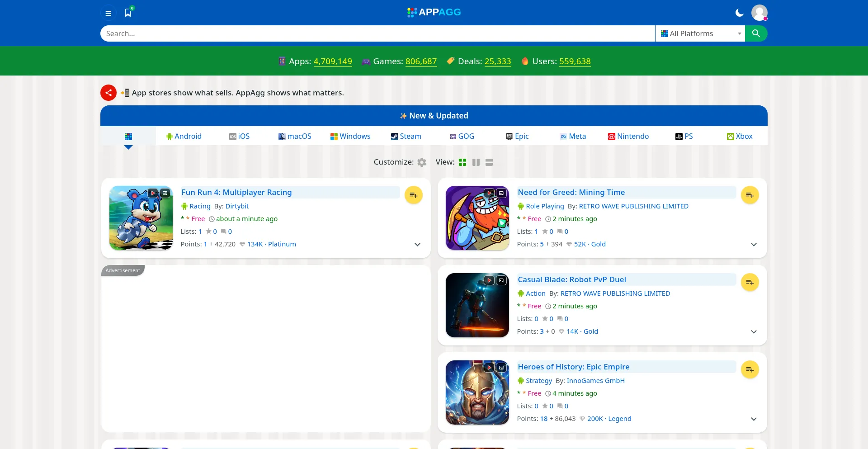Viewport: 868px width, 449px height.
Task: Click the AppAgg logo
Action: pos(434,12)
